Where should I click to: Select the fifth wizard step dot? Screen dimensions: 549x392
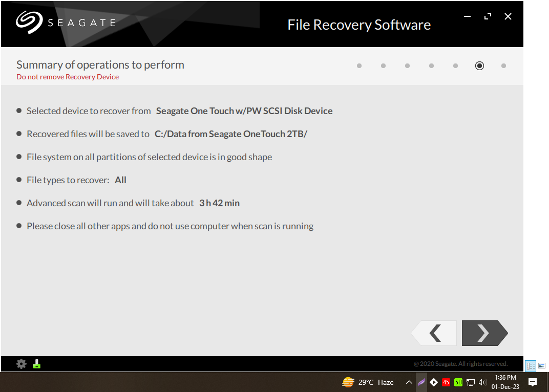455,66
